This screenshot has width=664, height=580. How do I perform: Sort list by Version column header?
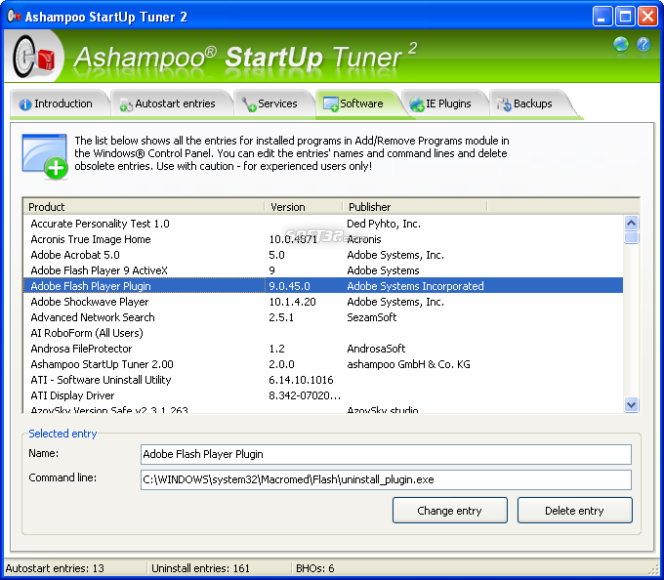[x=304, y=207]
